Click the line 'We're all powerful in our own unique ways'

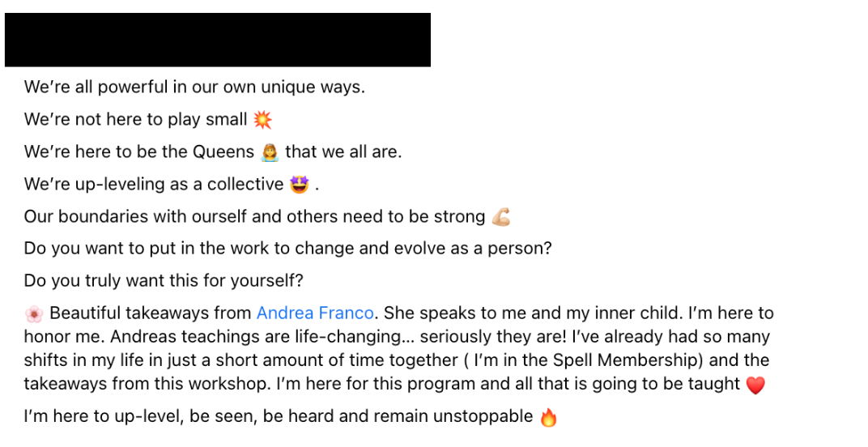point(194,87)
